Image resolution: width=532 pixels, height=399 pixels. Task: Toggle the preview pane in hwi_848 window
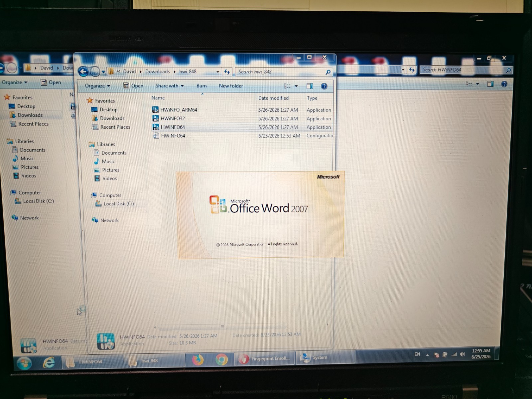coord(310,86)
